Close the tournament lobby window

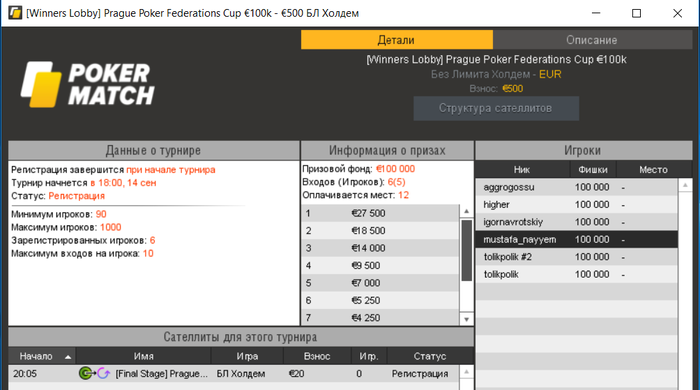point(677,13)
